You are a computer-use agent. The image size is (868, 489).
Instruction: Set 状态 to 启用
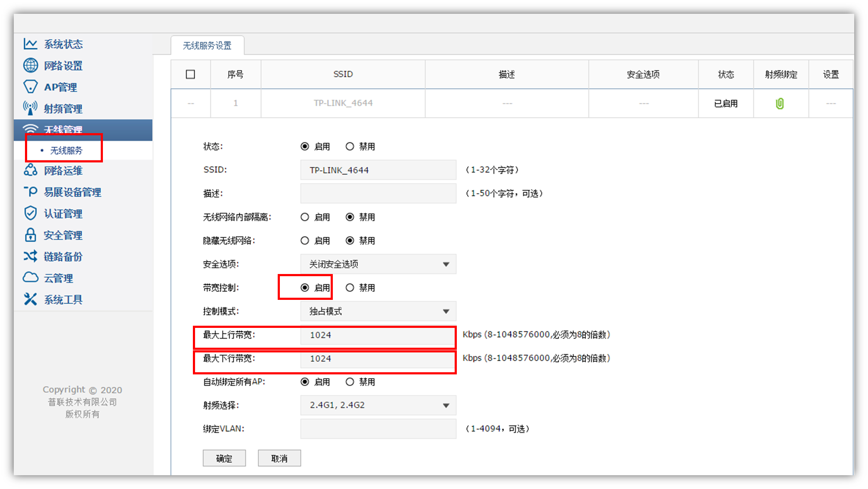[305, 146]
